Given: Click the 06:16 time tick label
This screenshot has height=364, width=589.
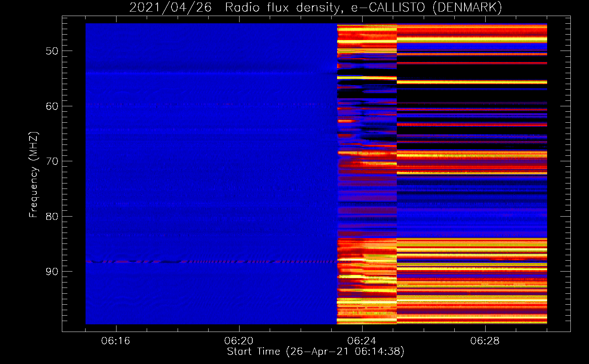Looking at the screenshot, I should [x=116, y=341].
